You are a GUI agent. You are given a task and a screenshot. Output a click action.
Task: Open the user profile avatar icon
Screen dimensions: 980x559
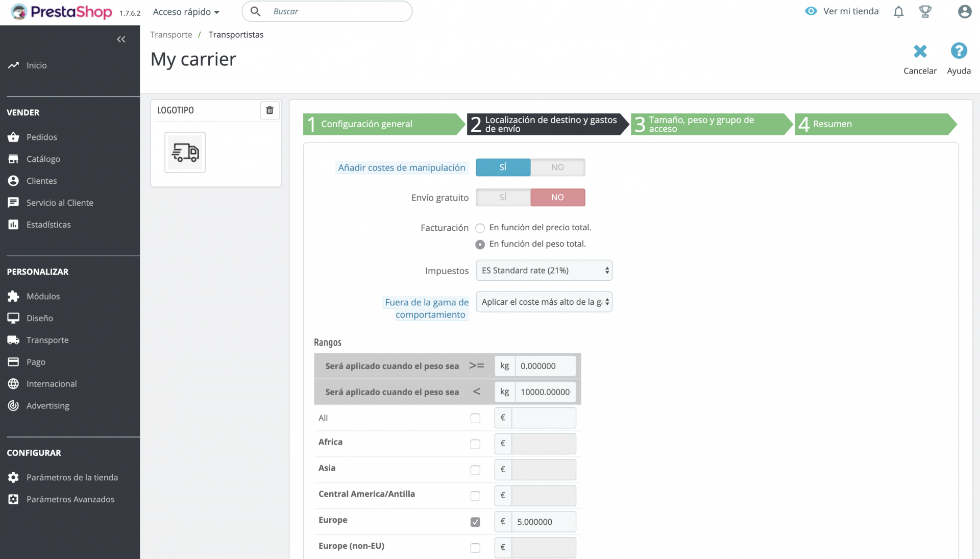pyautogui.click(x=964, y=12)
